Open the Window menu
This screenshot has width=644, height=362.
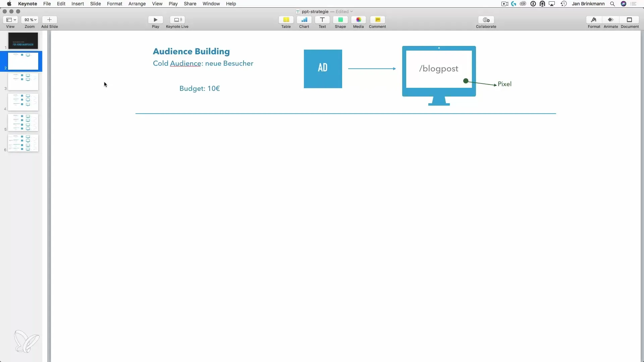[x=211, y=4]
